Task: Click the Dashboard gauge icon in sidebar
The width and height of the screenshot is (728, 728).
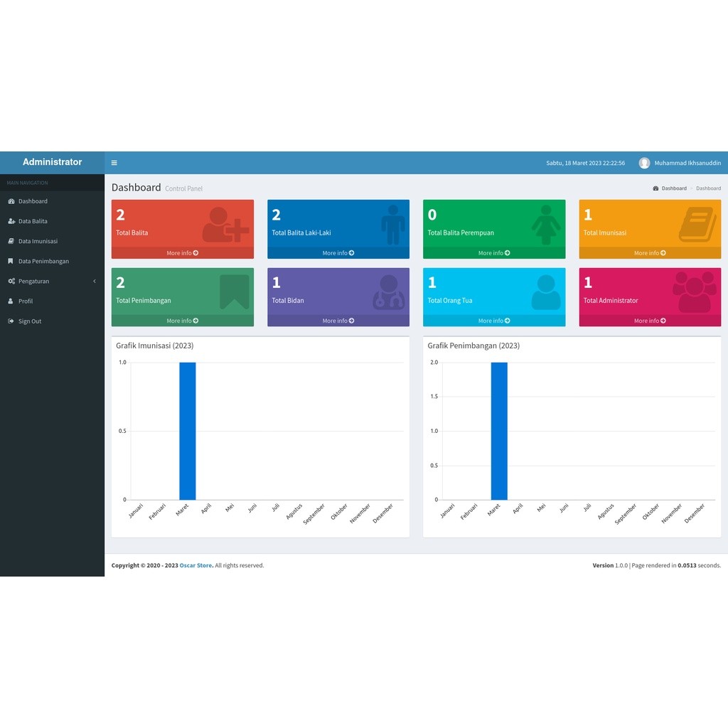Action: coord(11,201)
